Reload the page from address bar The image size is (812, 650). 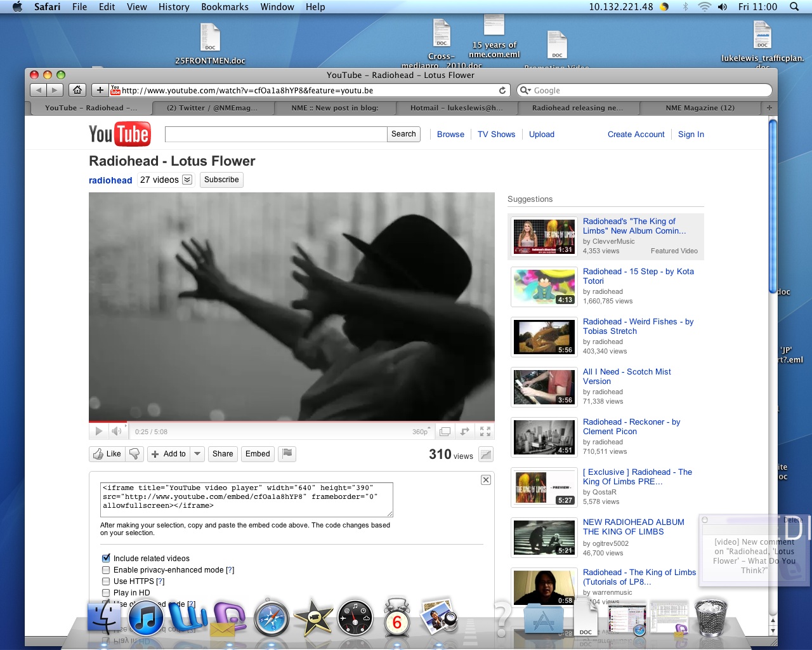[502, 91]
